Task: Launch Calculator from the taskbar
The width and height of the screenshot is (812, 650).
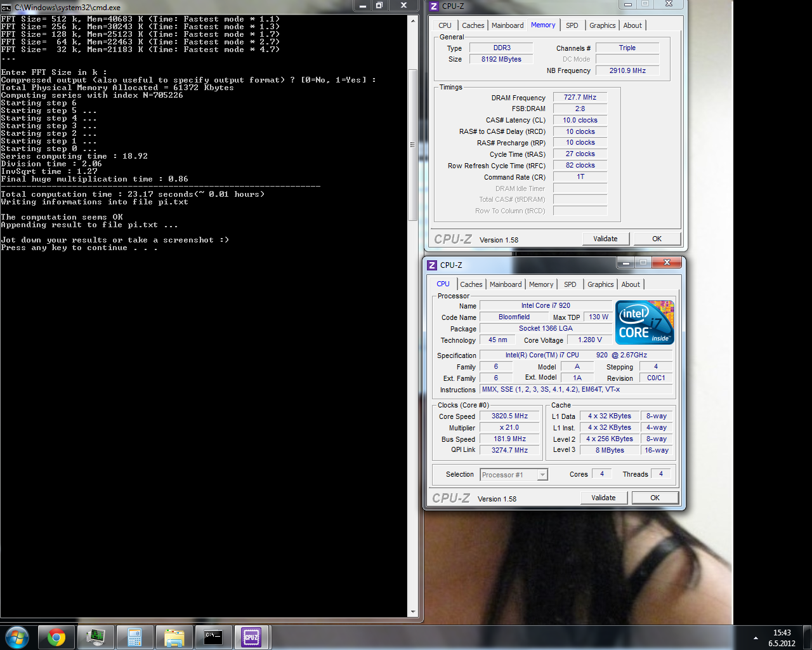Action: [x=134, y=637]
